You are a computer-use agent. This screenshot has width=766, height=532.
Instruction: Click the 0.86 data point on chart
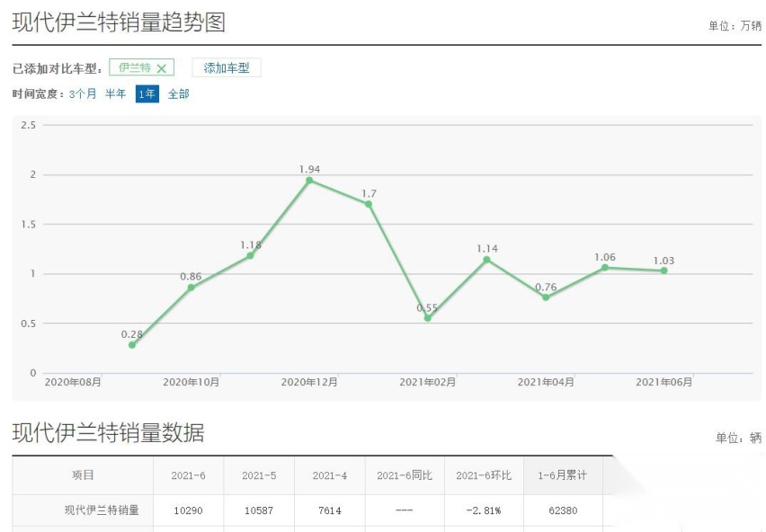coord(191,288)
